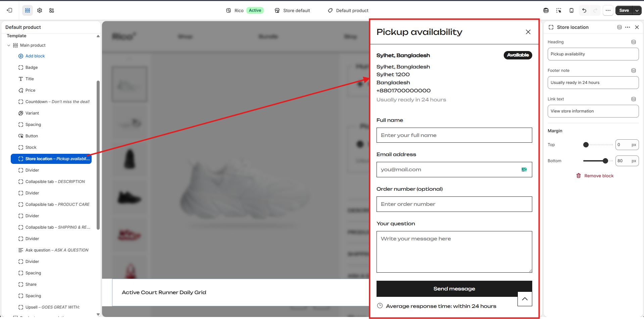The width and height of the screenshot is (644, 319).
Task: Click the Active status badge
Action: 255,10
